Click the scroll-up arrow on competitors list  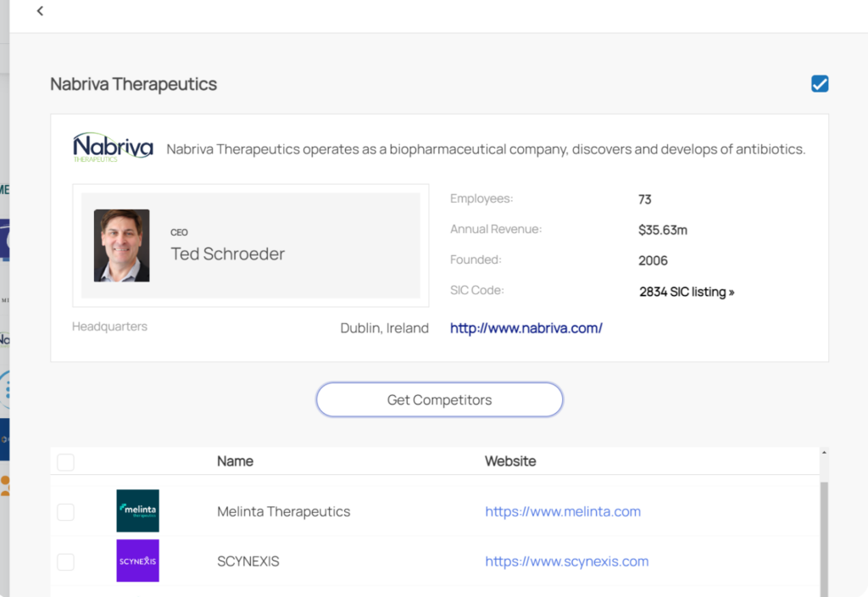click(825, 453)
